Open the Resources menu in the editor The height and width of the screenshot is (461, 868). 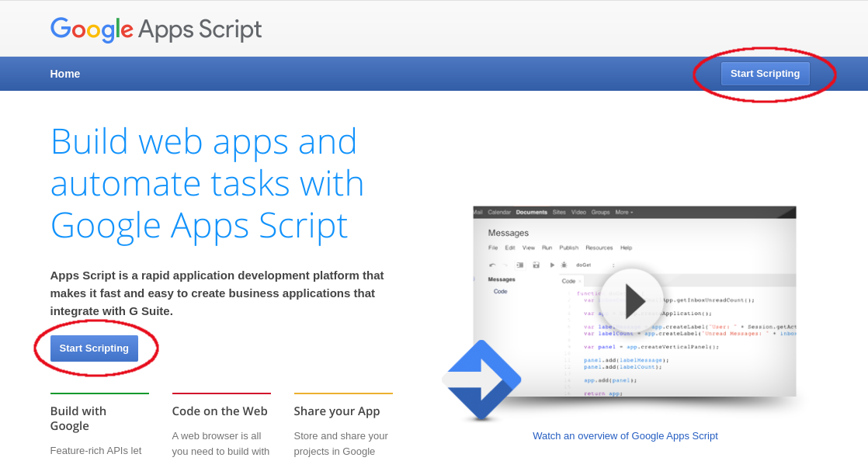pos(599,248)
